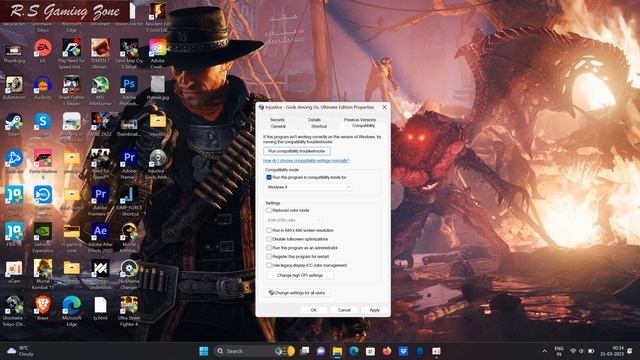640x360 pixels.
Task: Open the 8-bit (256) color dropdown
Action: point(295,220)
